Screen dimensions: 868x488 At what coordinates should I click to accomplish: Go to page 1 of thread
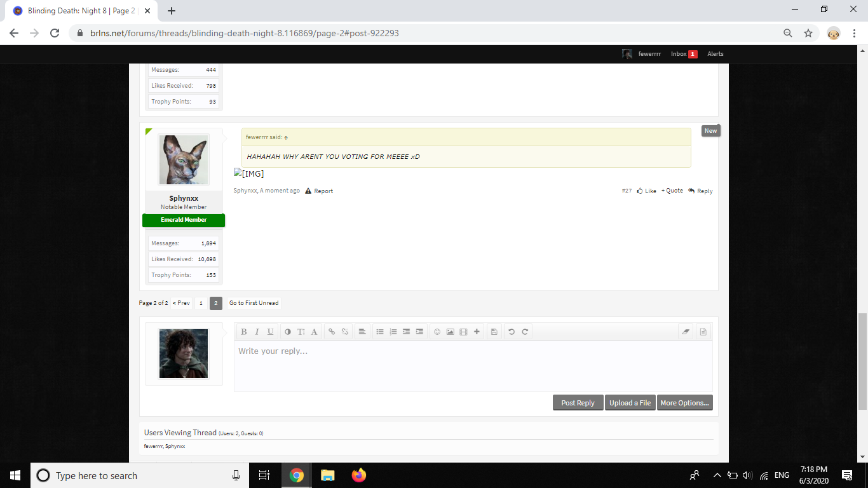click(x=201, y=303)
